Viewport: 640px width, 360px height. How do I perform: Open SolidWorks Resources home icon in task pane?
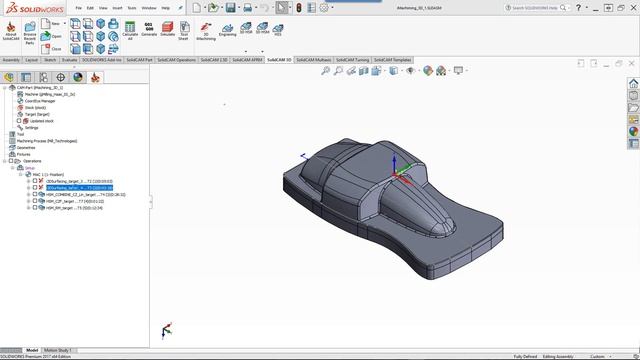(x=633, y=83)
